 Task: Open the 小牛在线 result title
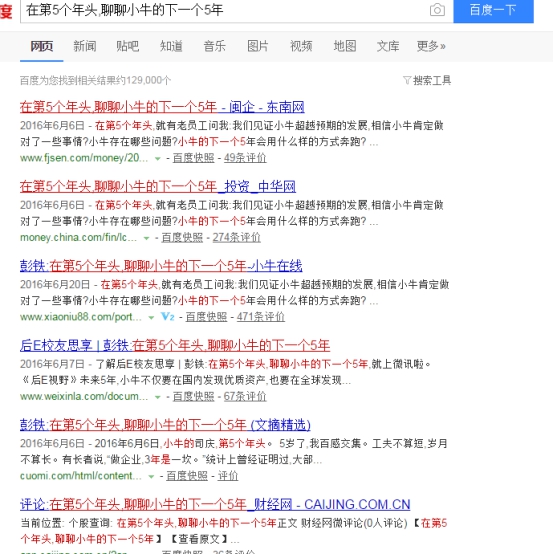(x=161, y=266)
